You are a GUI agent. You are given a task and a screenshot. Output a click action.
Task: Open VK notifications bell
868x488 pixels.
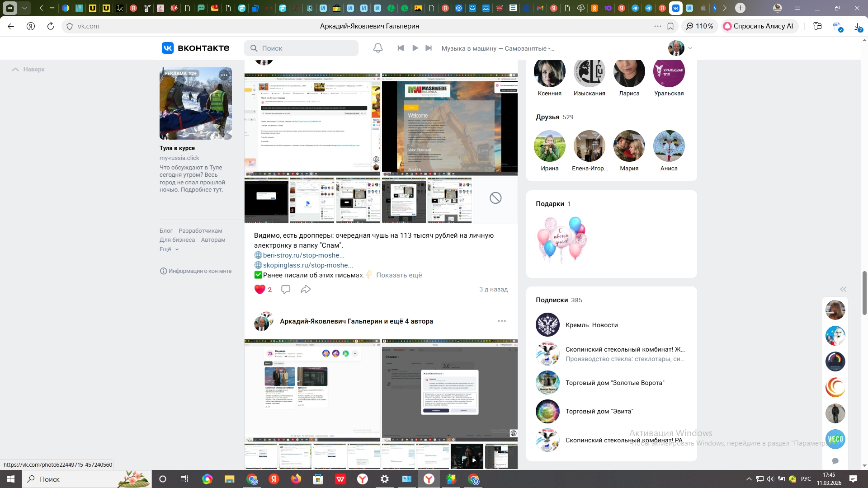(x=378, y=48)
